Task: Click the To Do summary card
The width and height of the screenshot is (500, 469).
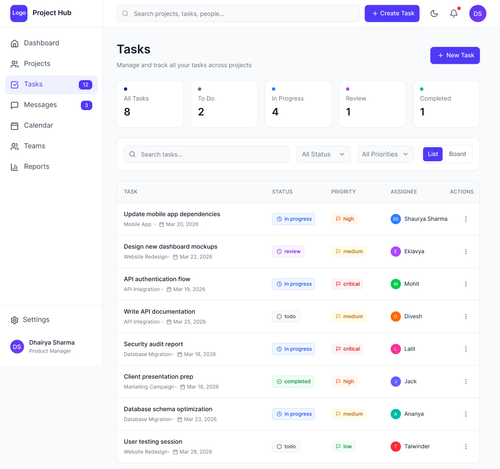Action: (x=224, y=104)
